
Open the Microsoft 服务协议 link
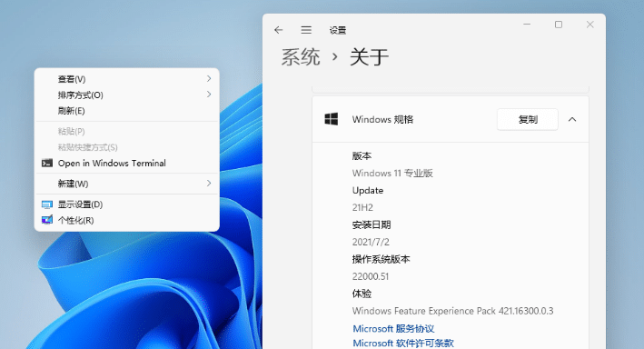(393, 329)
